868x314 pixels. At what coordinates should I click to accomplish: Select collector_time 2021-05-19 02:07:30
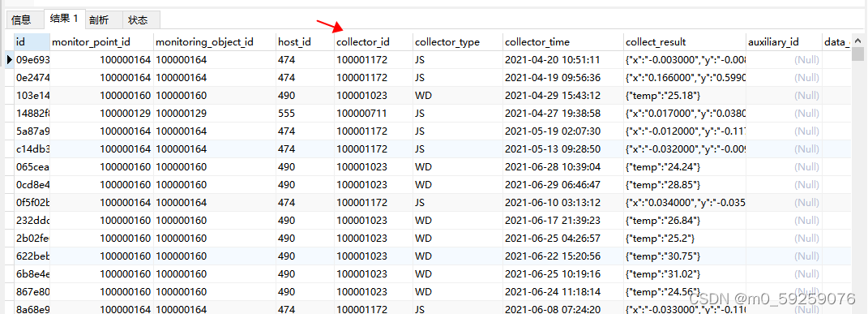click(563, 131)
